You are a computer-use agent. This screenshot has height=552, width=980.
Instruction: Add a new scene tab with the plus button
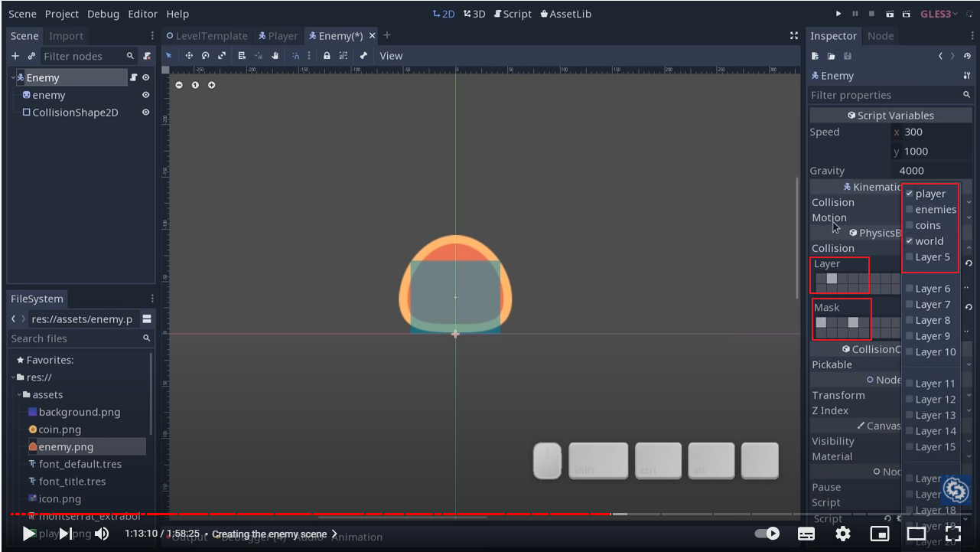(387, 35)
